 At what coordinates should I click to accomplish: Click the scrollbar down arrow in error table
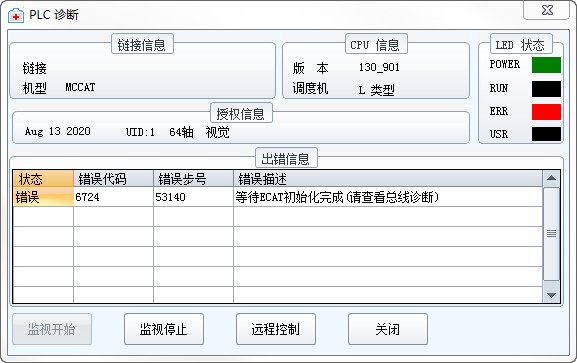click(551, 295)
